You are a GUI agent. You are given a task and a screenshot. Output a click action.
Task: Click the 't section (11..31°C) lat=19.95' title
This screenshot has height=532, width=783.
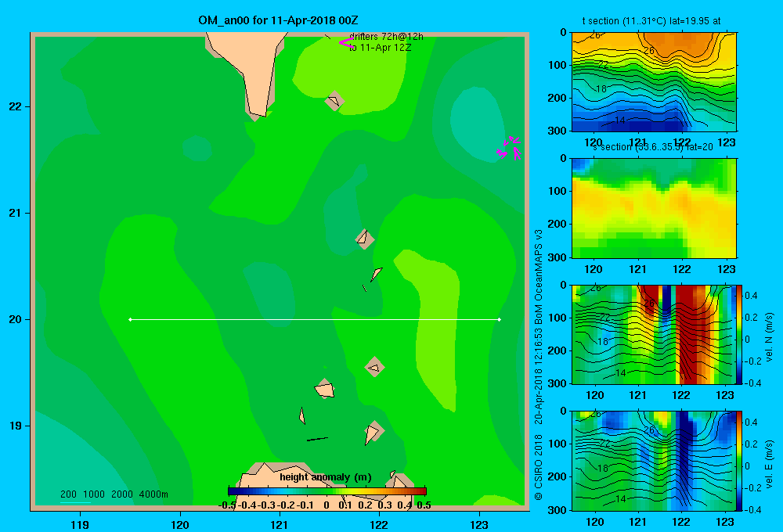[x=651, y=21]
